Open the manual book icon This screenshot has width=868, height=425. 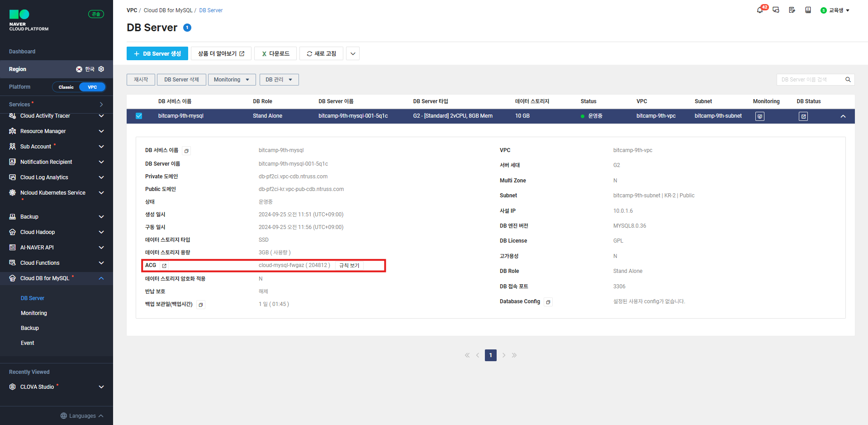click(x=808, y=10)
